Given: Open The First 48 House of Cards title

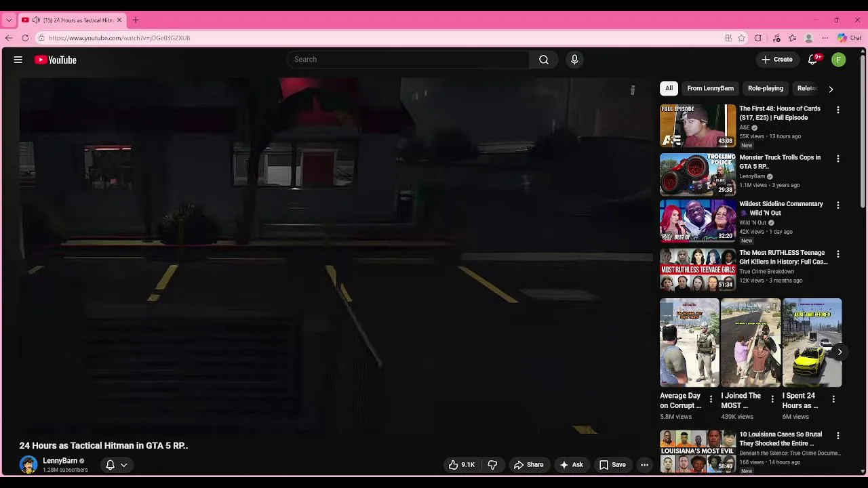Looking at the screenshot, I should 780,113.
